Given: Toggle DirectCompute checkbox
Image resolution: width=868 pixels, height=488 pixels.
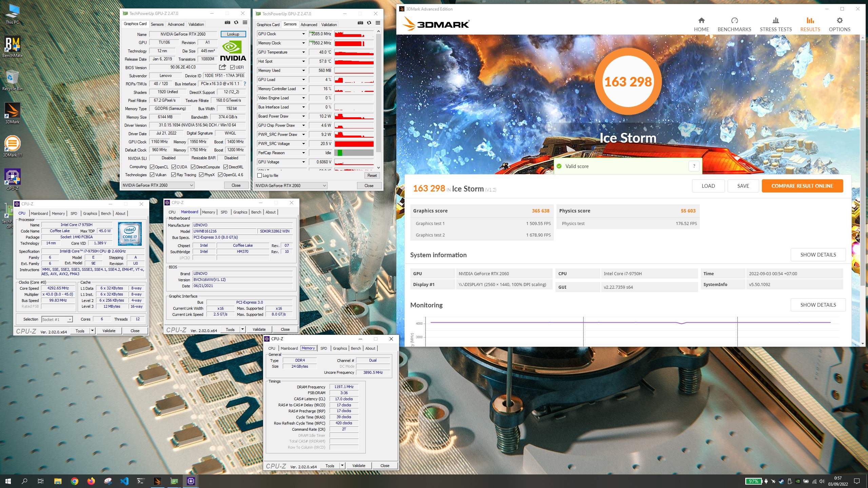Looking at the screenshot, I should (x=193, y=167).
